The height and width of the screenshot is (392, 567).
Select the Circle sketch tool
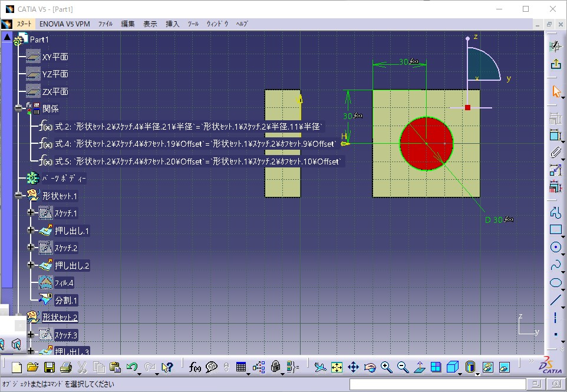555,248
